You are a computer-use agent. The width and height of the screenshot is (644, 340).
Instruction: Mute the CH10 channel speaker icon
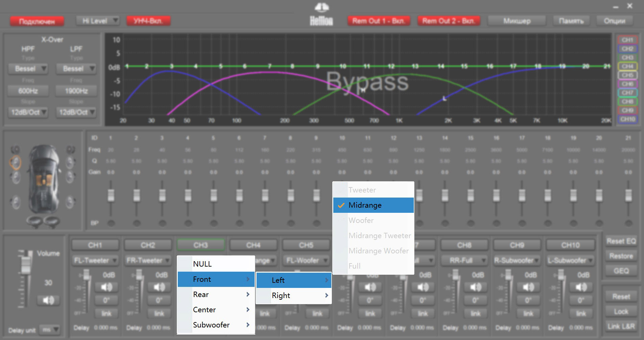click(581, 287)
